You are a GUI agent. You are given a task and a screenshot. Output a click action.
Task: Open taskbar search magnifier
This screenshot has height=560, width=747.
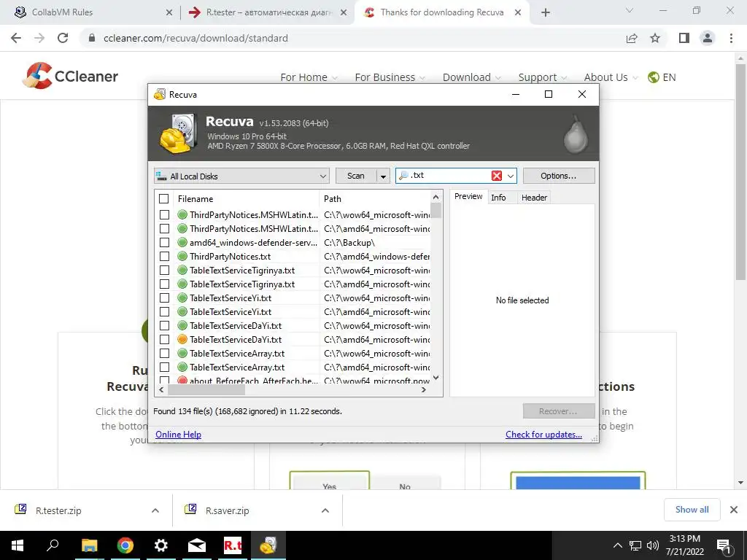pos(53,545)
